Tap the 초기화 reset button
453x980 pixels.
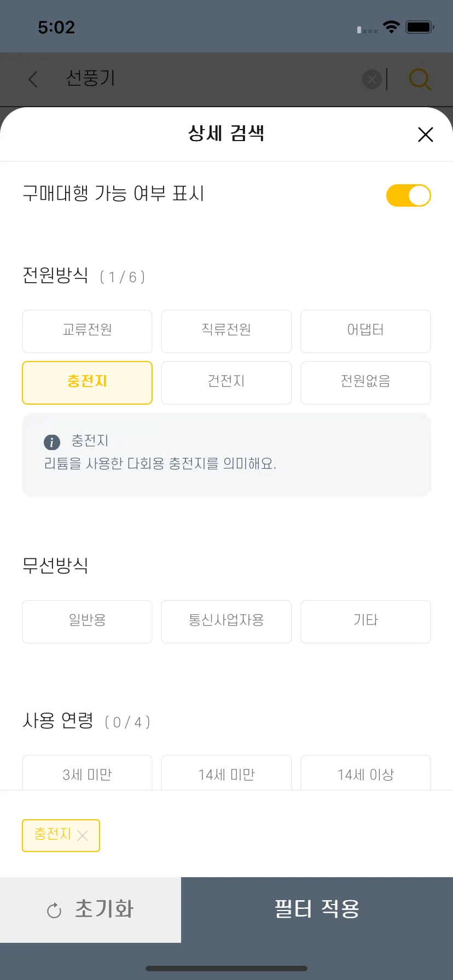coord(90,909)
